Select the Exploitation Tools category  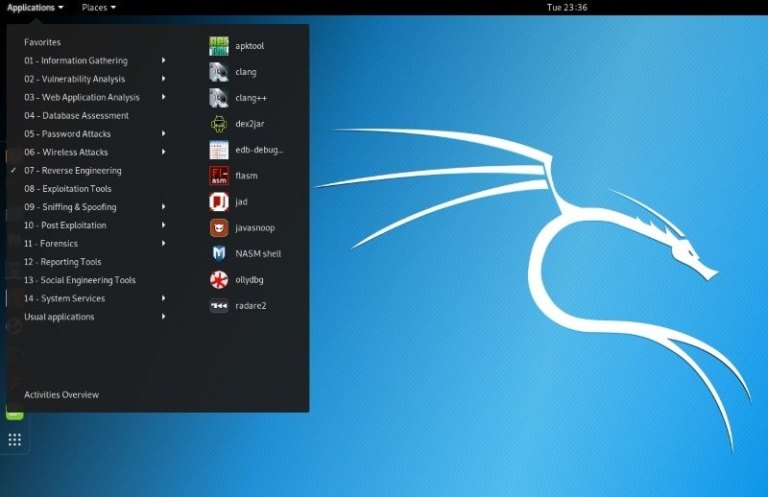point(68,189)
